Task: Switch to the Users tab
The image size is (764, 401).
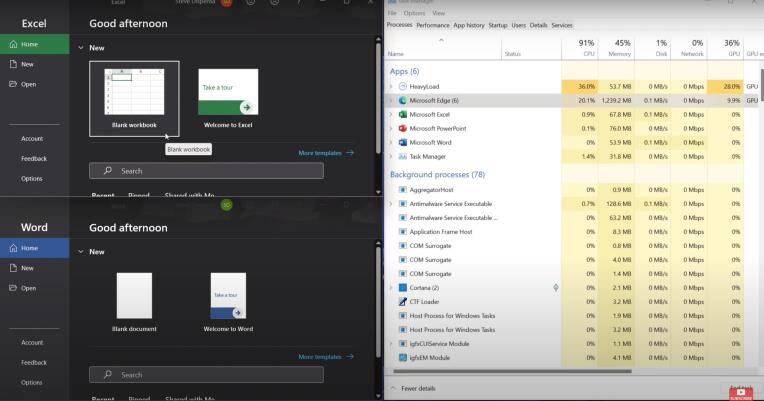Action: coord(518,25)
